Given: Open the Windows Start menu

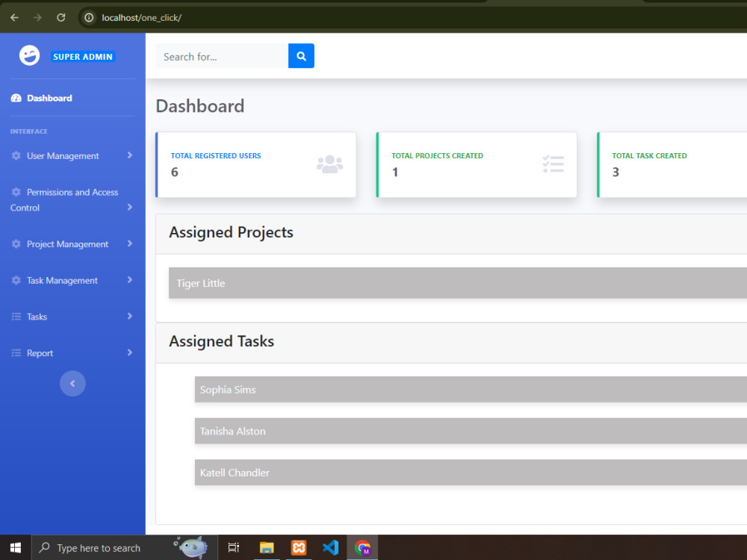Looking at the screenshot, I should tap(15, 547).
